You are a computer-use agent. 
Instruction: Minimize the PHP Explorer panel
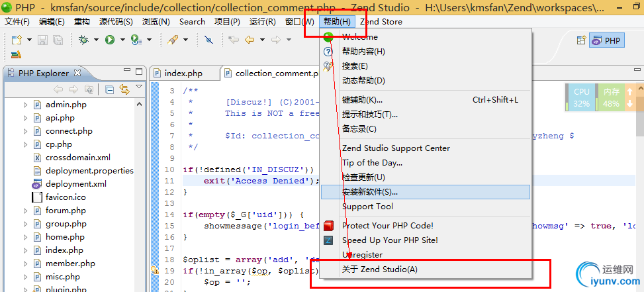pos(127,71)
